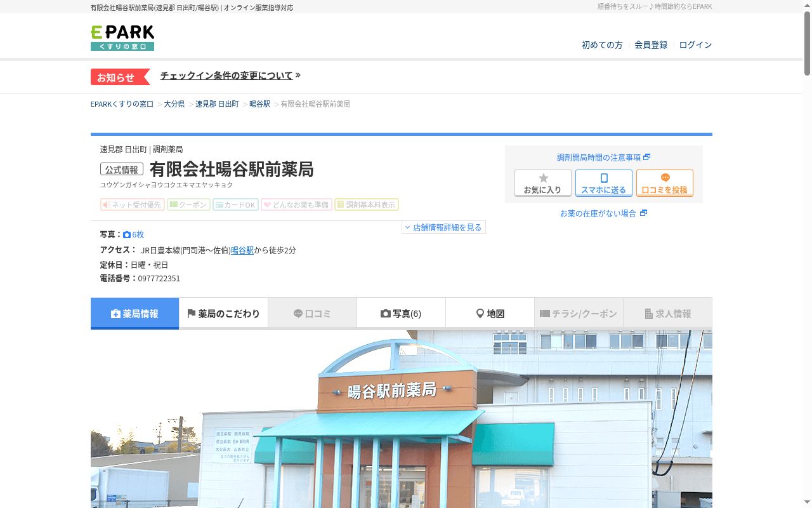Screen dimensions: 812x508
Task: Click the camera icon beside 6枚
Action: pos(127,234)
